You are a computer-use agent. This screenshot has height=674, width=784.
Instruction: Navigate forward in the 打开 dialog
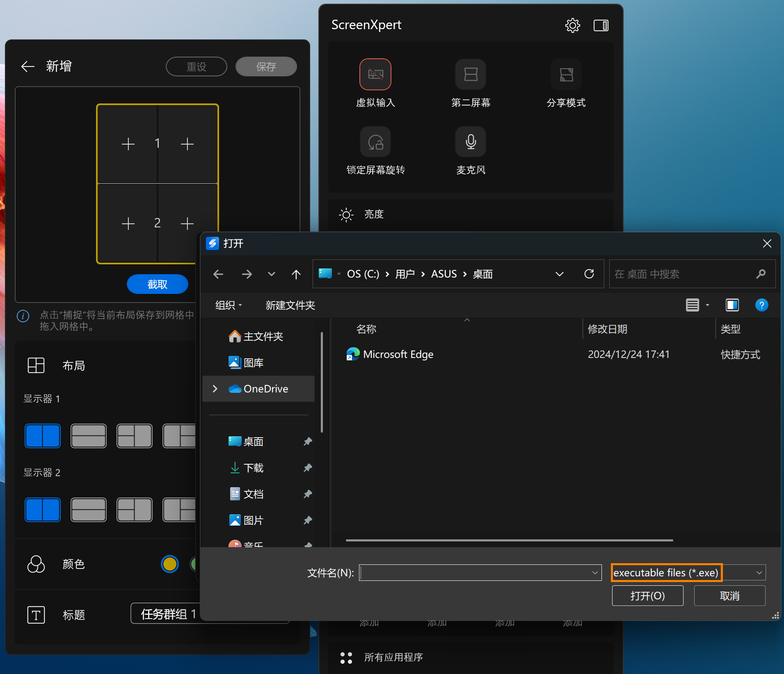(247, 274)
